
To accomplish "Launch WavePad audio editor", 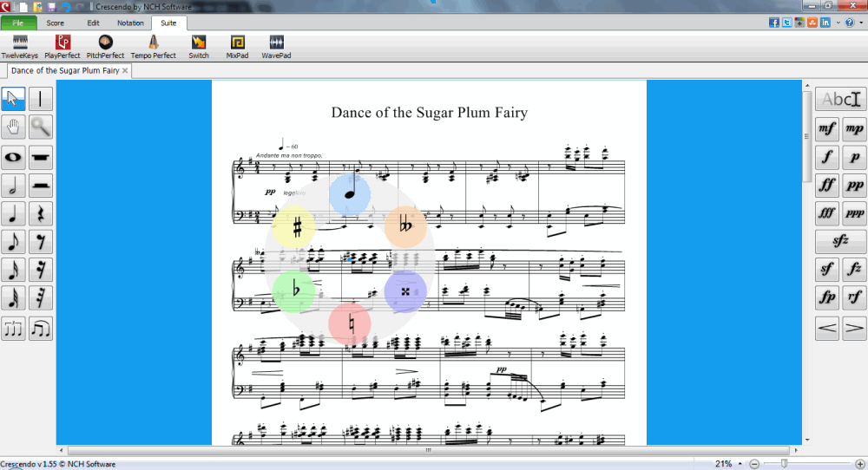I will coord(276,47).
